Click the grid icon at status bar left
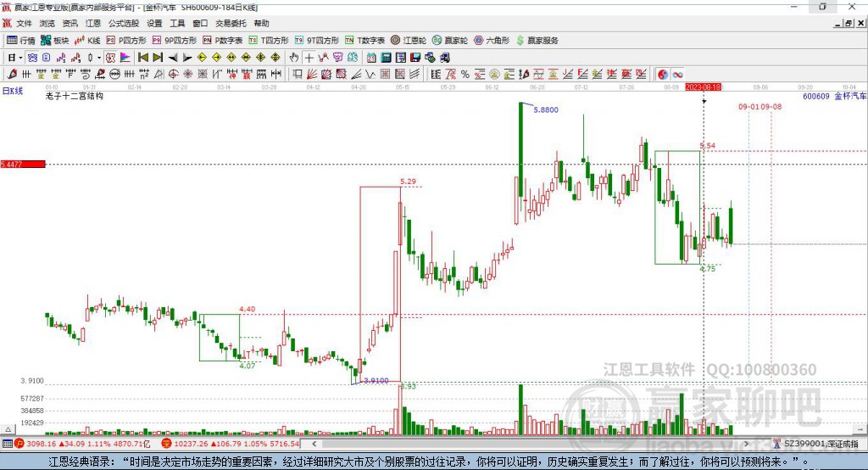The image size is (868, 470). coord(7,444)
